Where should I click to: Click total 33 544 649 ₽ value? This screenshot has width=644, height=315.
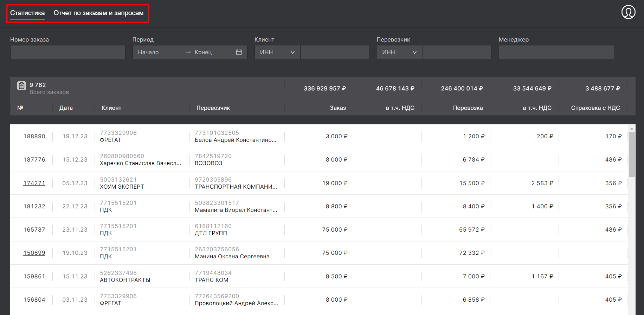coord(532,88)
